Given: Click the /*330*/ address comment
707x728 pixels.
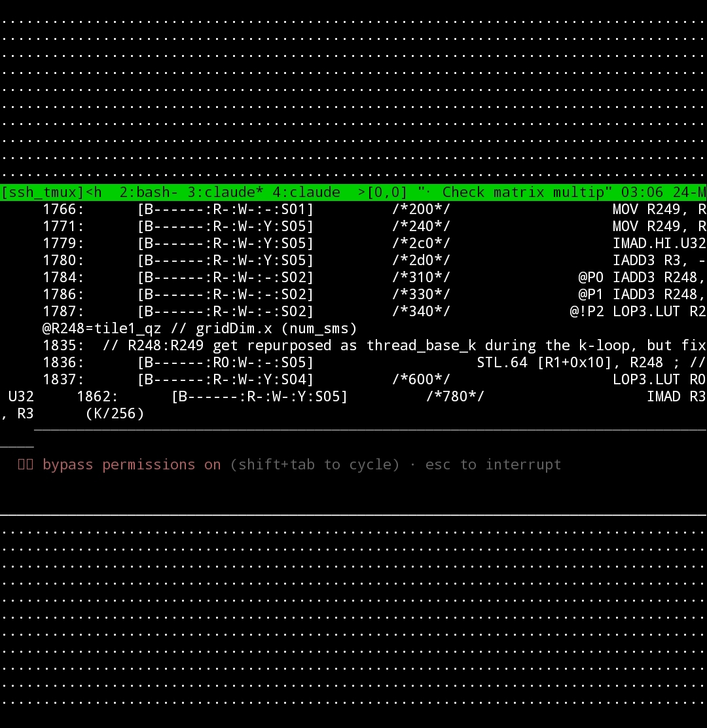Looking at the screenshot, I should [x=421, y=295].
